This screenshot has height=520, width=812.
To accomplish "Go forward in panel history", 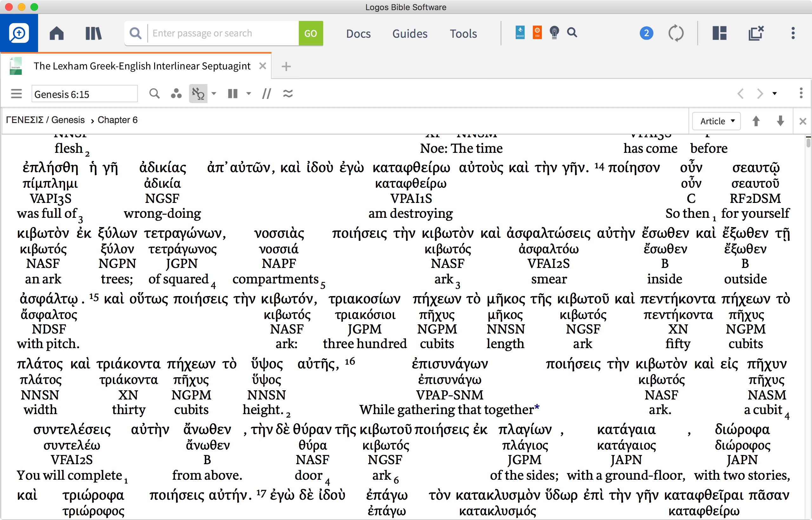I will (x=760, y=94).
